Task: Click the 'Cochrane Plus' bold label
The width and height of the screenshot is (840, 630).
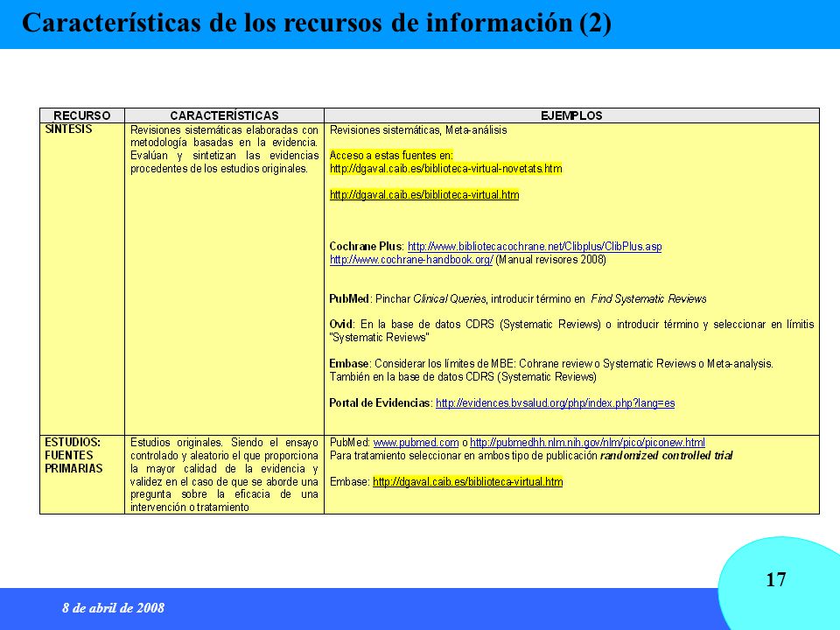Action: tap(366, 247)
